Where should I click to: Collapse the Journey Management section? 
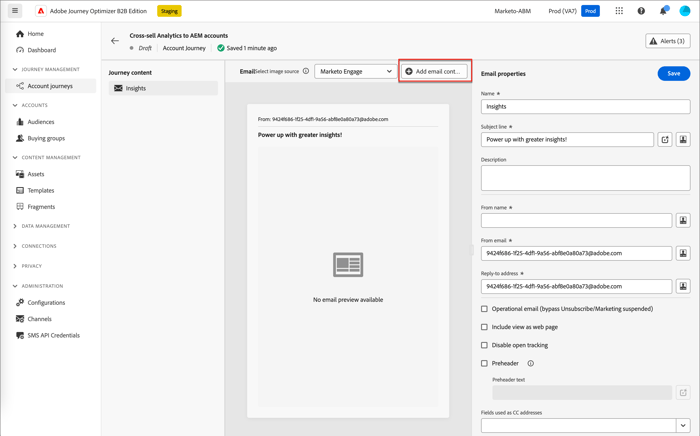15,69
